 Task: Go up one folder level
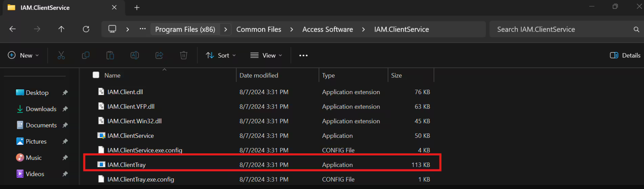[x=62, y=29]
